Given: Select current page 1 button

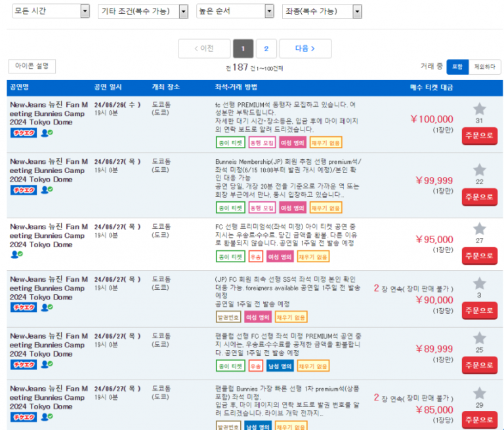Looking at the screenshot, I should [x=243, y=49].
